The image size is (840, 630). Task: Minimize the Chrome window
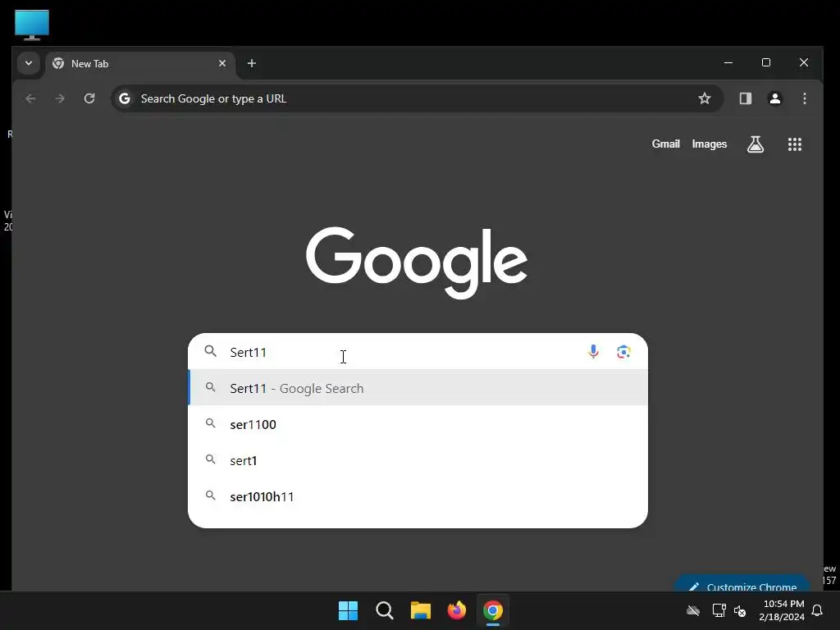(728, 62)
